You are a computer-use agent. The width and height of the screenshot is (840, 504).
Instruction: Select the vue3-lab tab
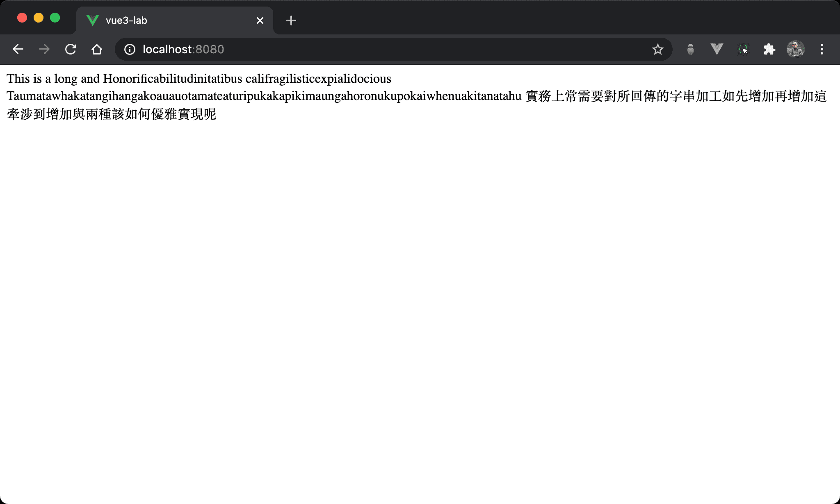pyautogui.click(x=164, y=20)
